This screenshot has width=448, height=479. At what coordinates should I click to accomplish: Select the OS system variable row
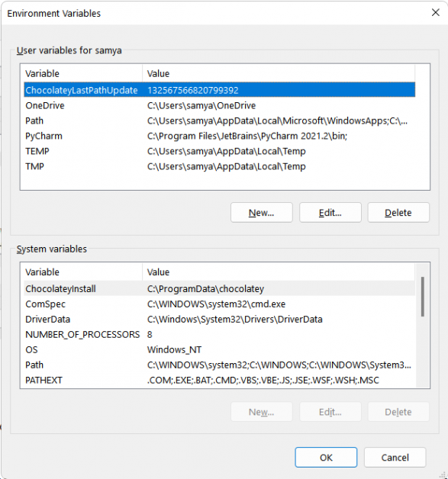click(x=219, y=350)
